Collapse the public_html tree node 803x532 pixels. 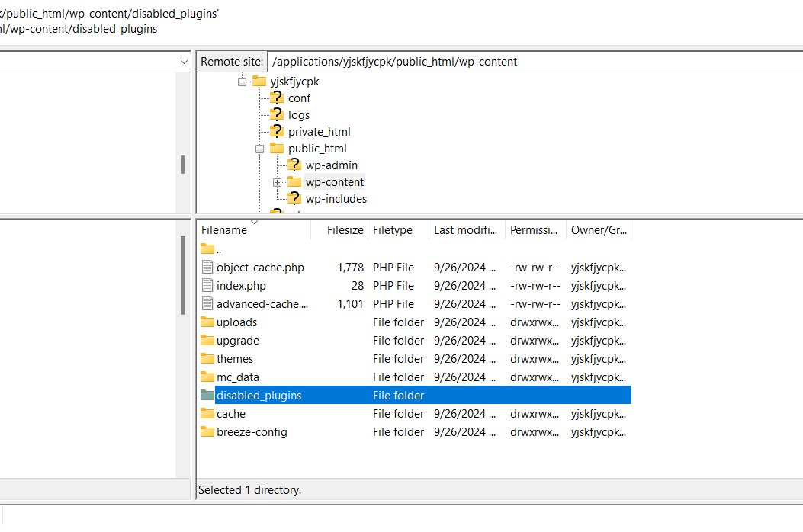(x=260, y=149)
